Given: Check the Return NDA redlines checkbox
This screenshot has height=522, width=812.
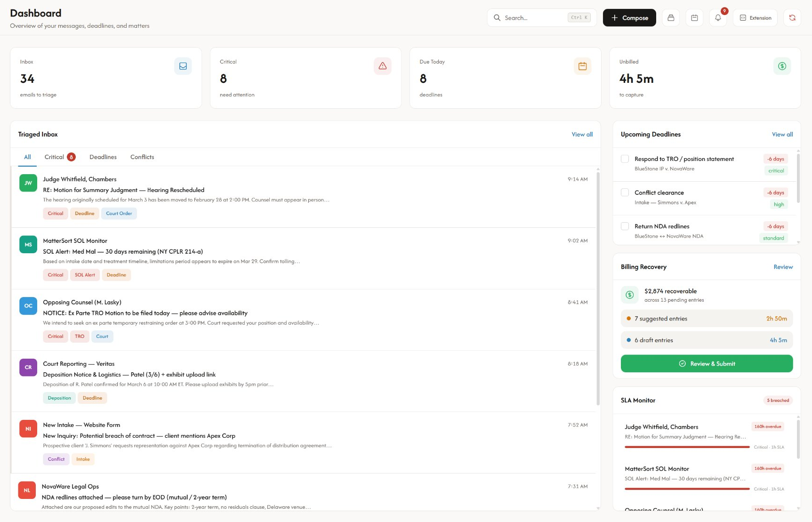Looking at the screenshot, I should (x=625, y=226).
